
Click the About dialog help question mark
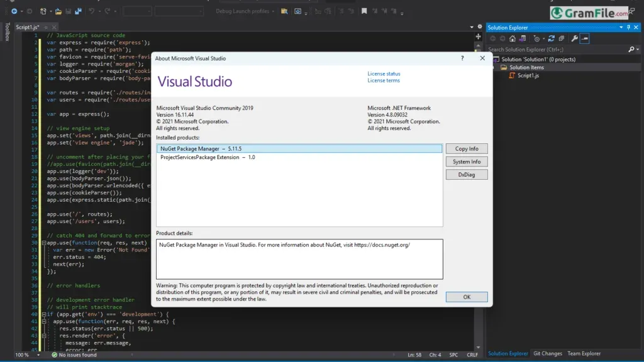click(462, 58)
